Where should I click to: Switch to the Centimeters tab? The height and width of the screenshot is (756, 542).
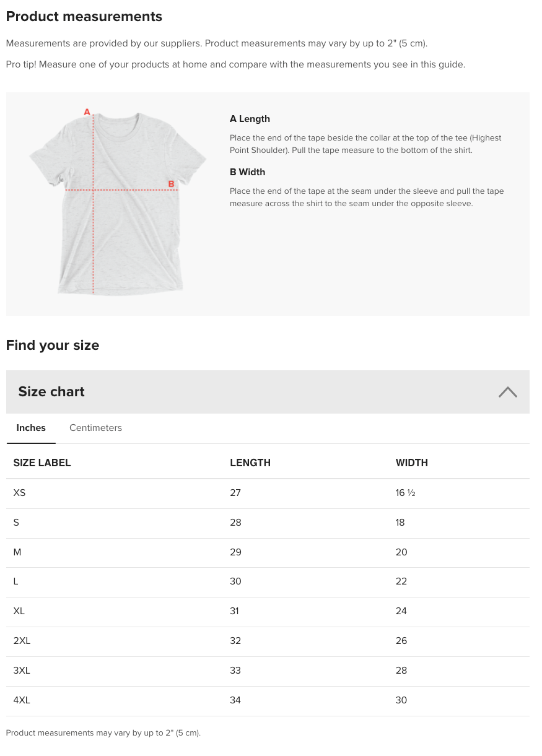[95, 428]
